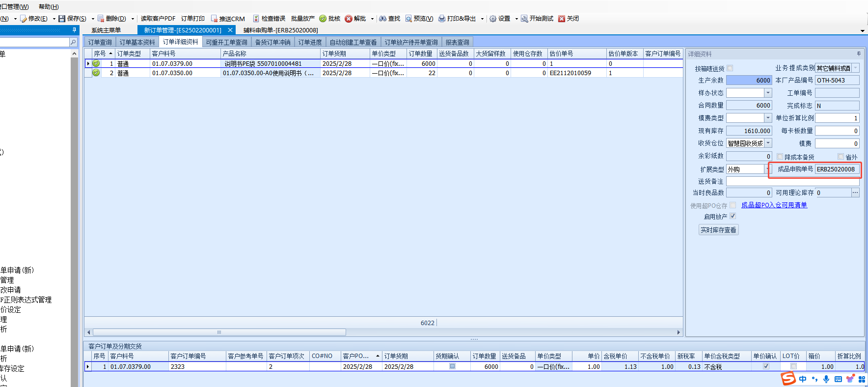The width and height of the screenshot is (868, 387).
Task: Toggle the 单价确认 checkbox in delivery row
Action: tap(766, 366)
